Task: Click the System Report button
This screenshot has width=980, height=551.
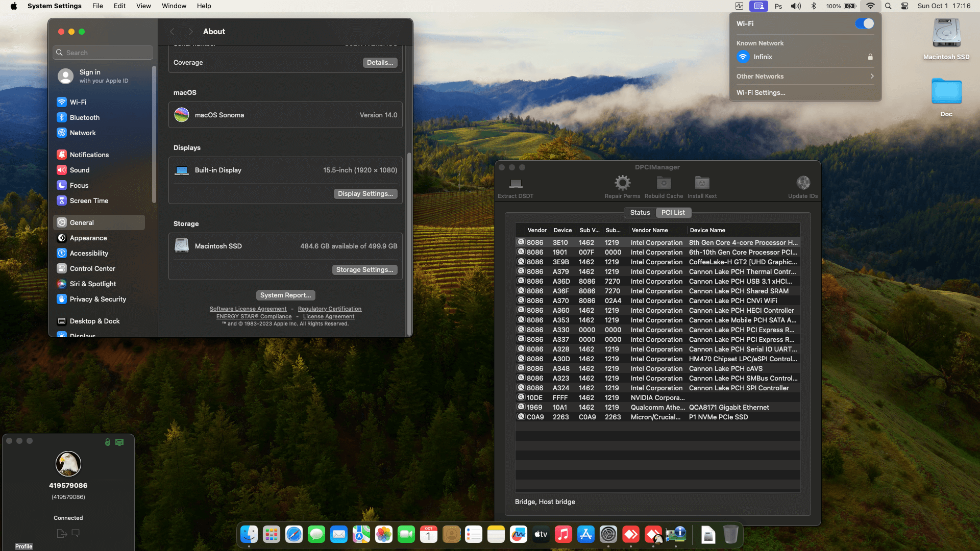Action: click(285, 295)
